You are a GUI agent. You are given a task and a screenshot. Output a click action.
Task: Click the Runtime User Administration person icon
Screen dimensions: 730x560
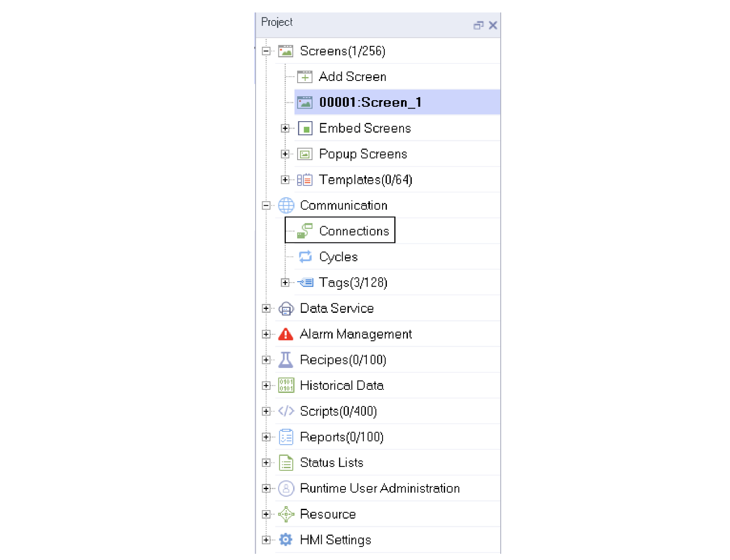tap(286, 488)
